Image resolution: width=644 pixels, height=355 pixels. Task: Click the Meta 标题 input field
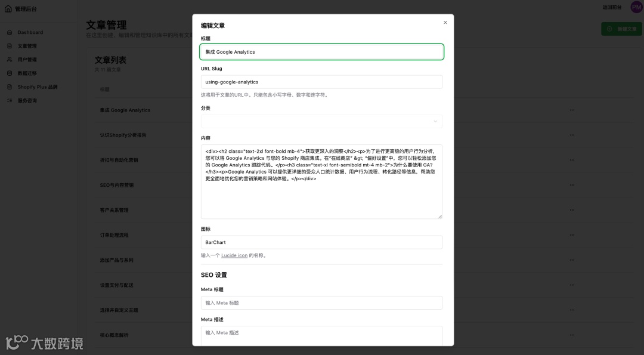coord(321,303)
